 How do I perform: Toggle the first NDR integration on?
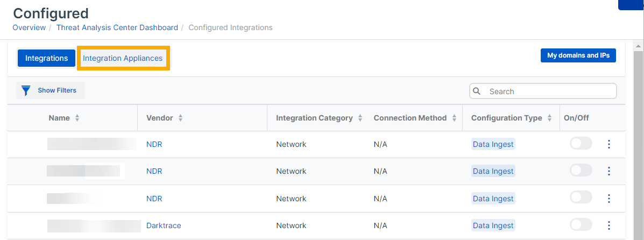pos(581,144)
